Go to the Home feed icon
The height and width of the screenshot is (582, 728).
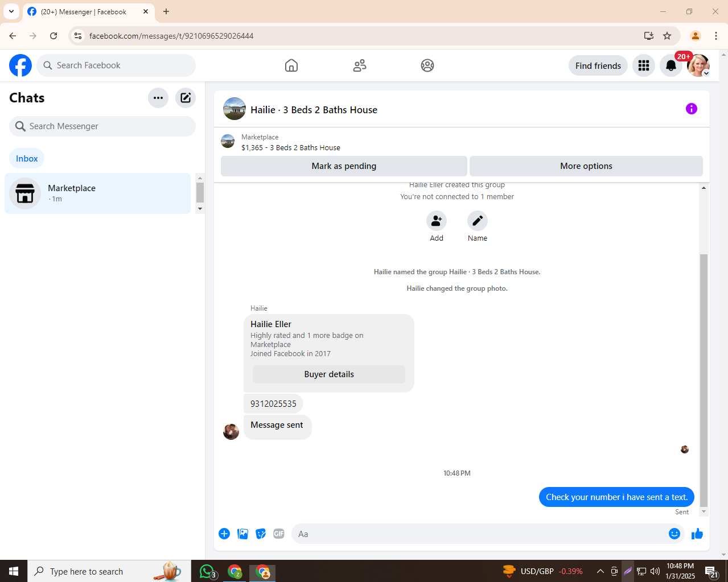291,65
